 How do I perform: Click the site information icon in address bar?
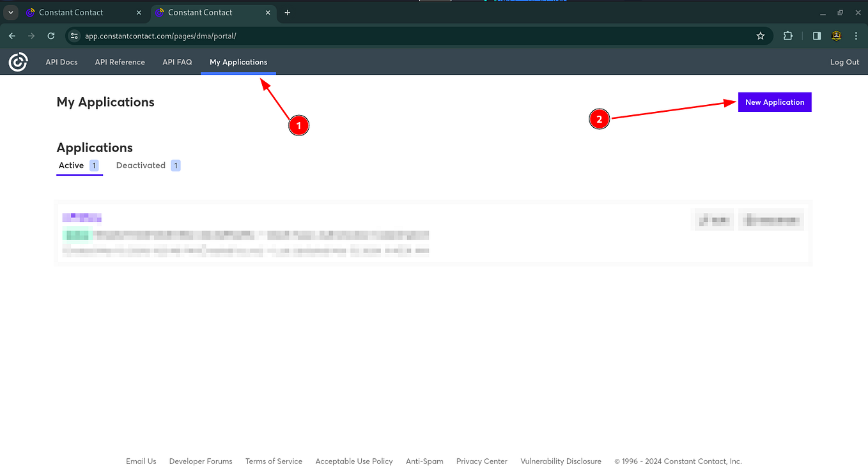tap(74, 36)
